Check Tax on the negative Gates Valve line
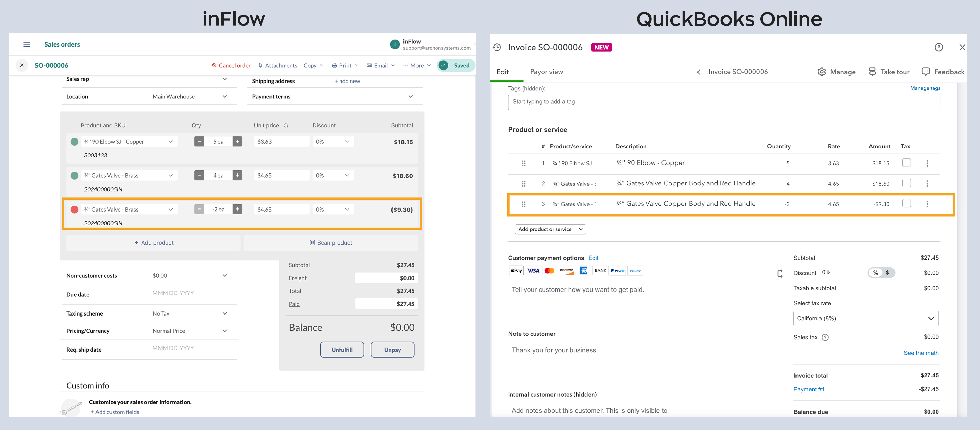980x430 pixels. pyautogui.click(x=906, y=203)
